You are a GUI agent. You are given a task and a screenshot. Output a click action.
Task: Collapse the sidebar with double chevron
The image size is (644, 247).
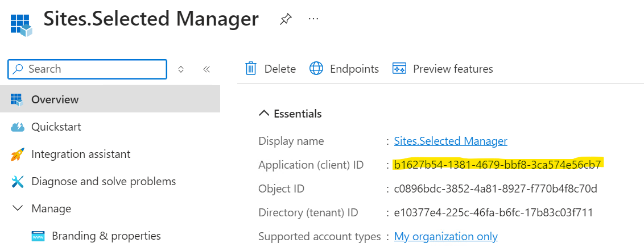click(207, 69)
